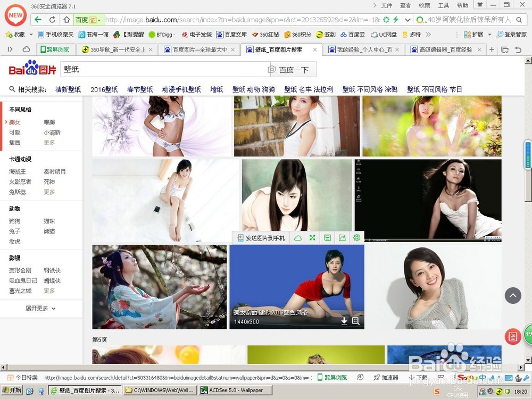Open the 百度云 bookmark
532x399 pixels.
(x=353, y=35)
